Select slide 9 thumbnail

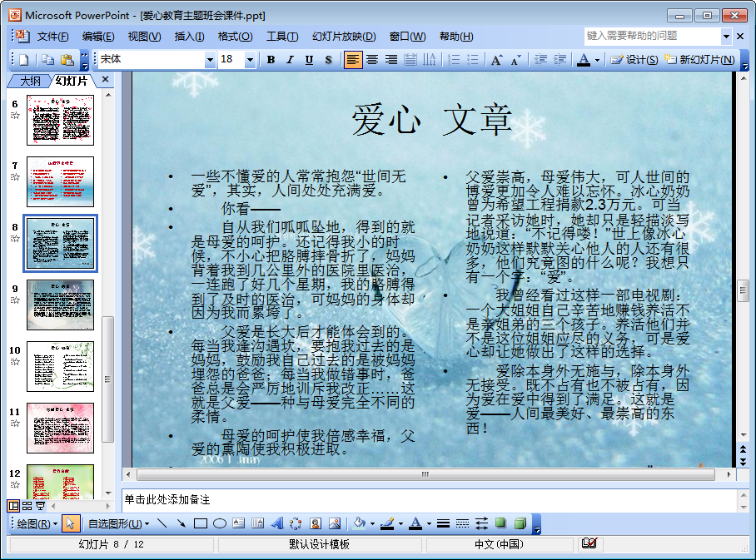[x=60, y=305]
